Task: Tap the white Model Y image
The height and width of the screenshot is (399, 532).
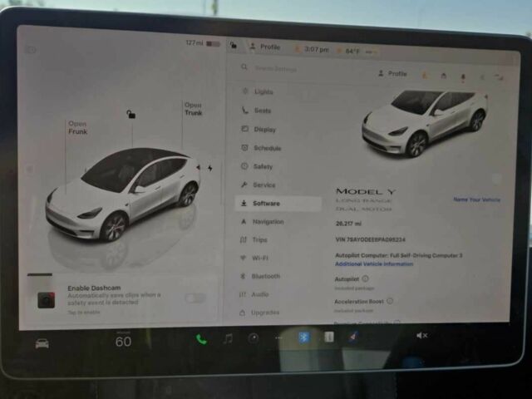Action: click(x=425, y=123)
